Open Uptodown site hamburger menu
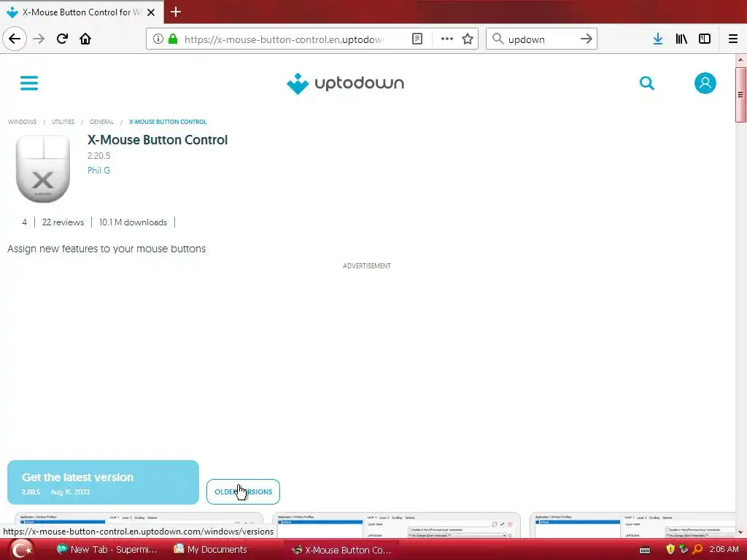Viewport: 747px width, 560px height. (29, 83)
